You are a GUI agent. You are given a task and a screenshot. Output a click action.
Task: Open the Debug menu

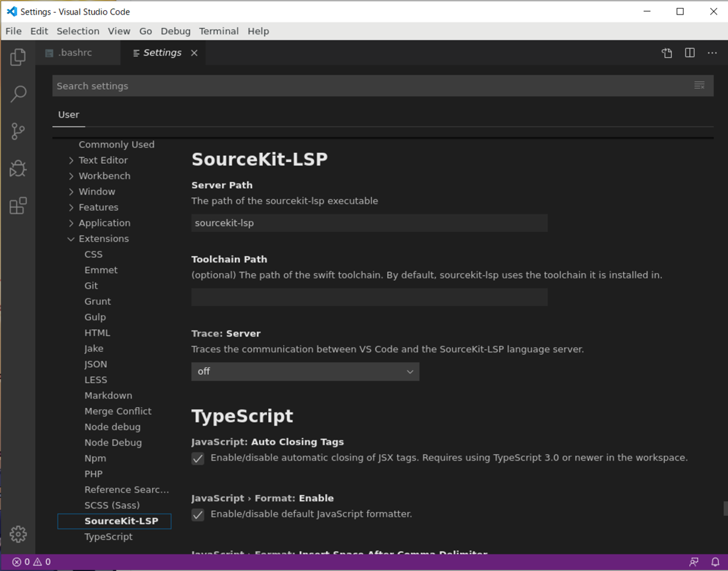tap(175, 31)
